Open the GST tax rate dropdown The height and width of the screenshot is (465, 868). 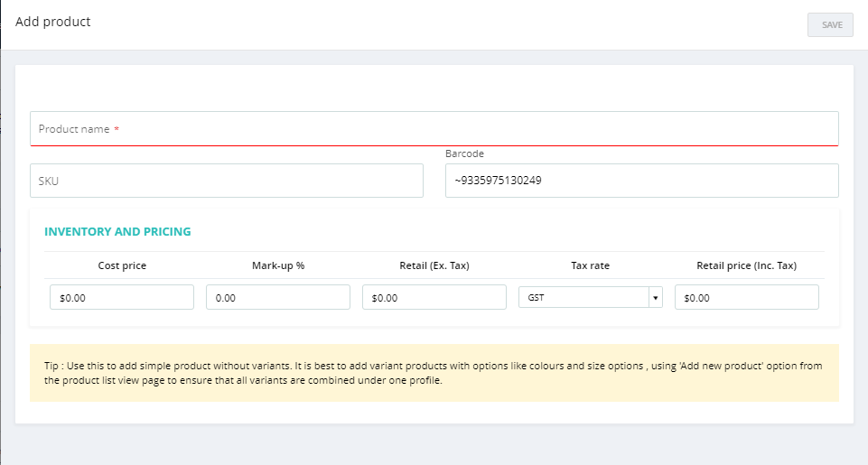click(x=583, y=297)
